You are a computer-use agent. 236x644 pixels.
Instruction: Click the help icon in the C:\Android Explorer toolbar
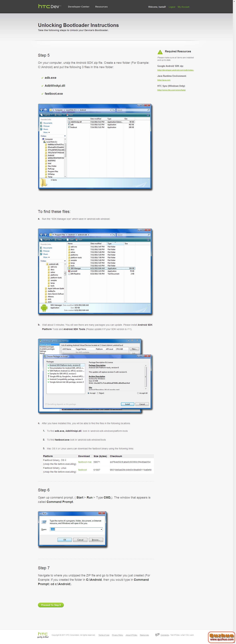click(x=148, y=115)
